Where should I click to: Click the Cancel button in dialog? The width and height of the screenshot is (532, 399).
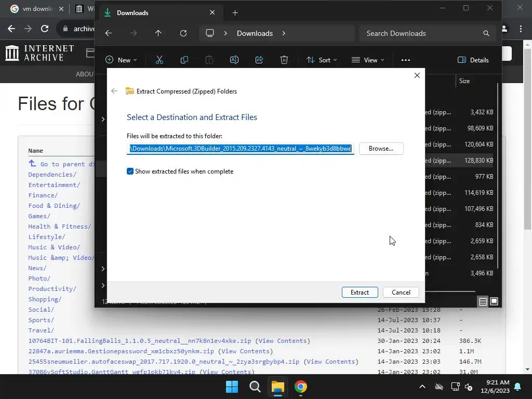click(401, 292)
